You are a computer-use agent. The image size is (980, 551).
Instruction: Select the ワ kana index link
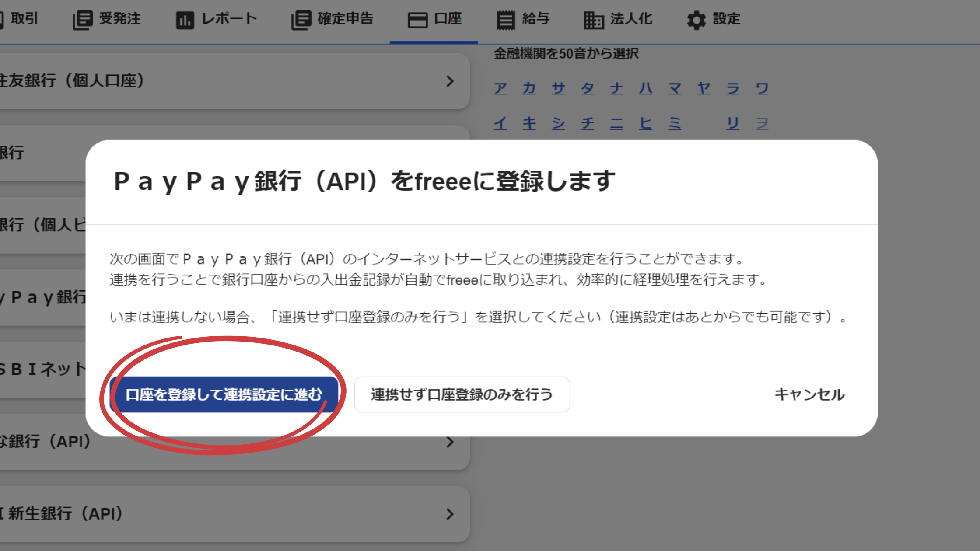tap(762, 89)
